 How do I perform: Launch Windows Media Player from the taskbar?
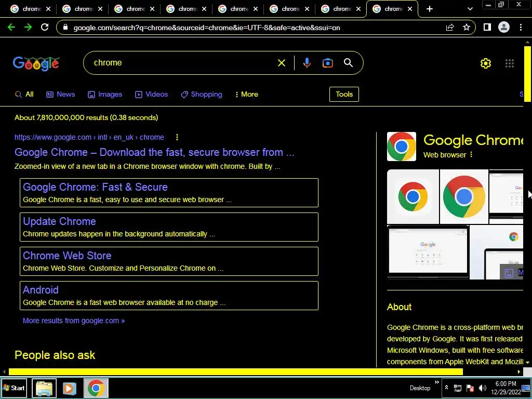coord(69,388)
